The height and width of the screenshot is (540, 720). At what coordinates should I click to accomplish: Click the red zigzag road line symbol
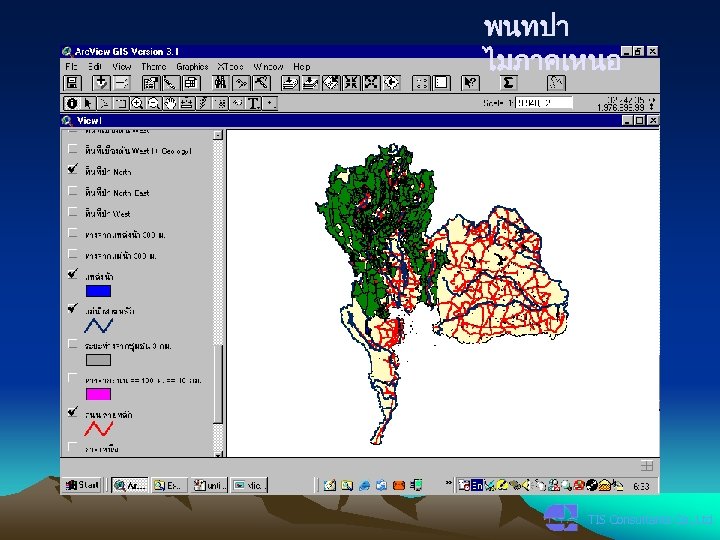[x=99, y=428]
